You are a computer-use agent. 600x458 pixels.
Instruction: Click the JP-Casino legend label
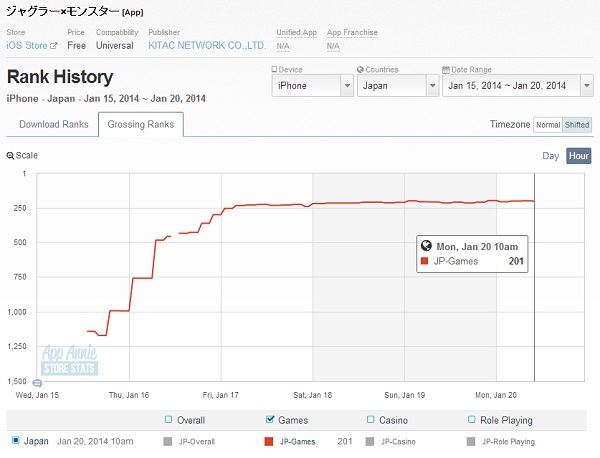[x=398, y=442]
